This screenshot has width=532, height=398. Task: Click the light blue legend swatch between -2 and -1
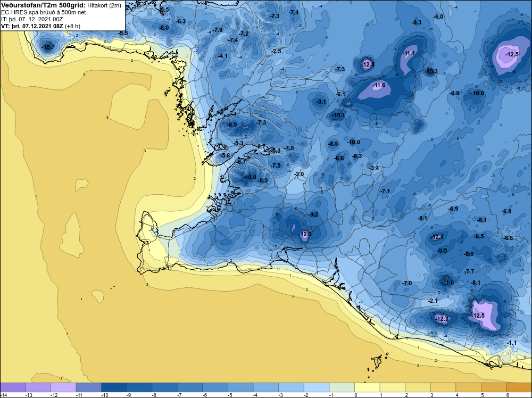pos(317,387)
